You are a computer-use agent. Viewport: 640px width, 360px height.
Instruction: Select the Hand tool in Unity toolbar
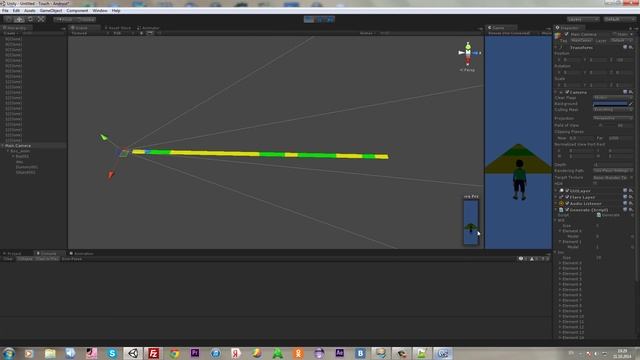[x=8, y=19]
